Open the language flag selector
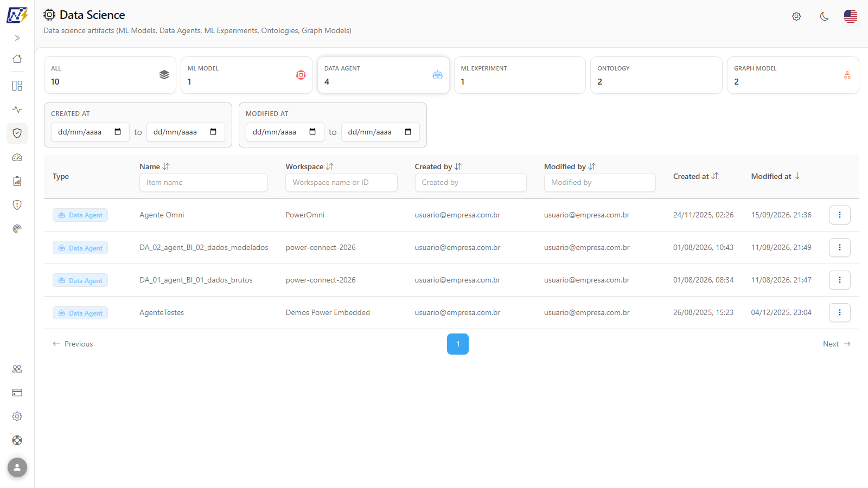The width and height of the screenshot is (868, 488). click(x=851, y=16)
